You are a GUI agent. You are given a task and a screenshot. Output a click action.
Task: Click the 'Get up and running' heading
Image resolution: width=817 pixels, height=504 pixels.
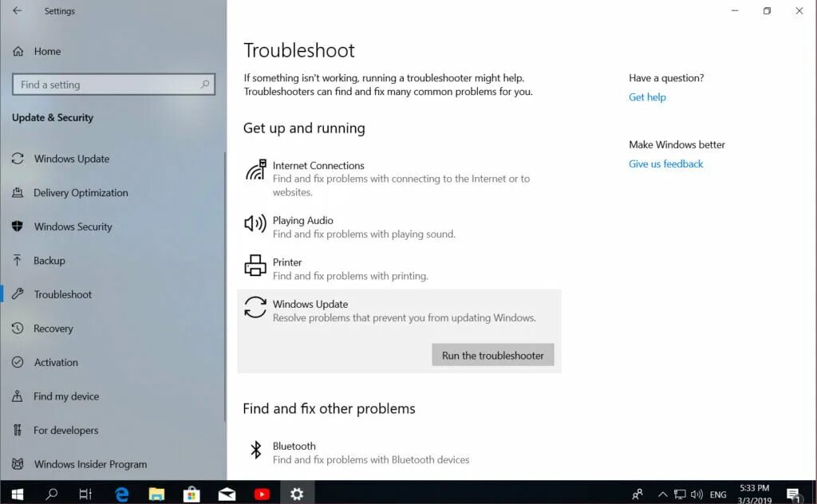click(304, 128)
